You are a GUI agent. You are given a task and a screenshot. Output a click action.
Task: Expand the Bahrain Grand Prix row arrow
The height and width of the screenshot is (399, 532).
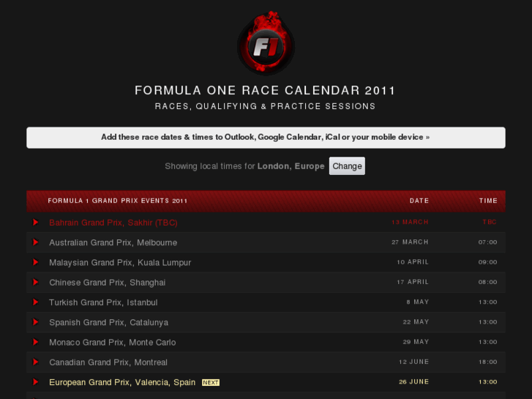pos(35,222)
